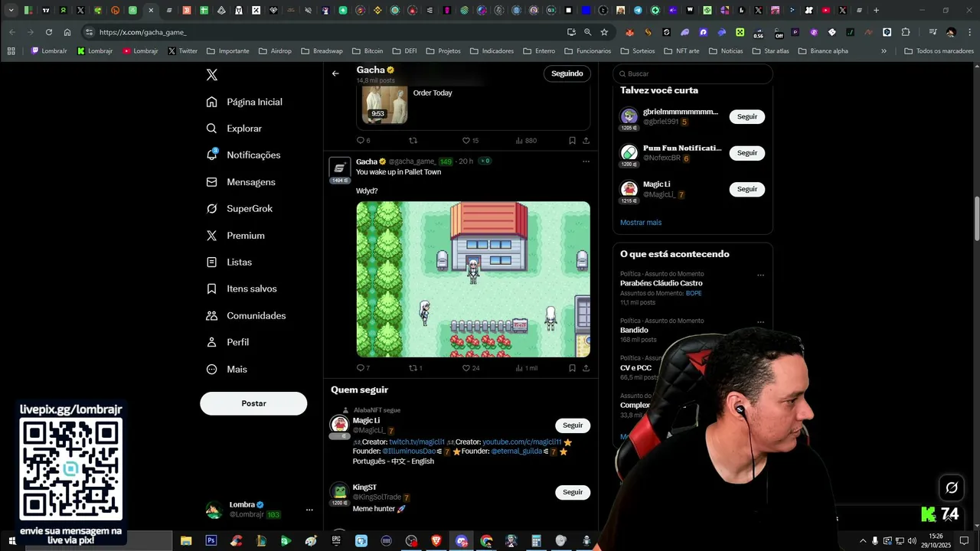Open @eternal_guilda mention link
Screen dimensions: 980x551
click(x=516, y=452)
